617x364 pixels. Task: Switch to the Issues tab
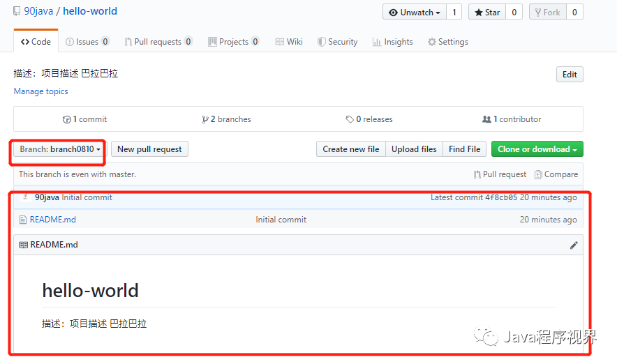[87, 42]
